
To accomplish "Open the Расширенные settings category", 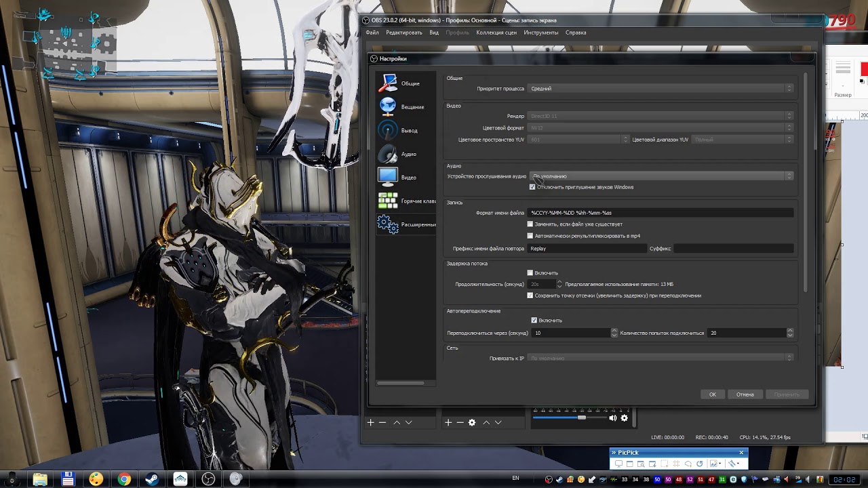I will (x=406, y=224).
